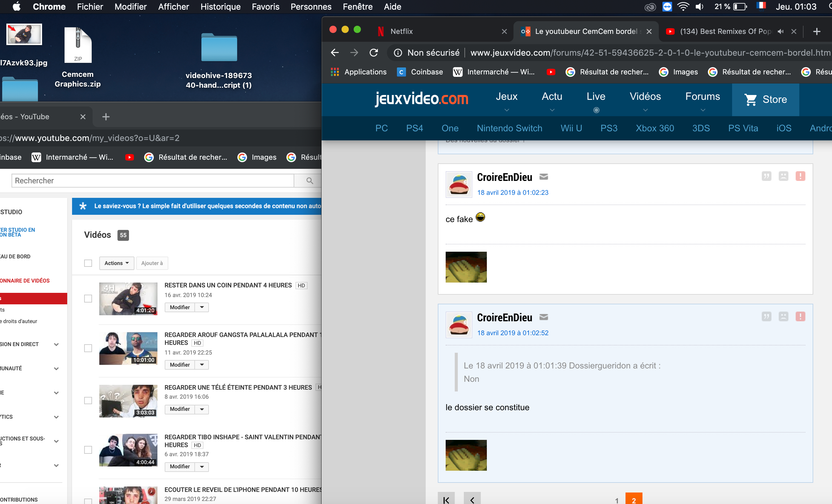
Task: Open the Historique menu
Action: 220,7
